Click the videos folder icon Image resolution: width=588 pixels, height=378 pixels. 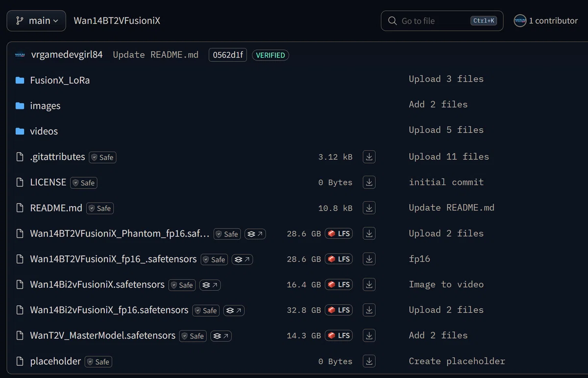tap(20, 131)
